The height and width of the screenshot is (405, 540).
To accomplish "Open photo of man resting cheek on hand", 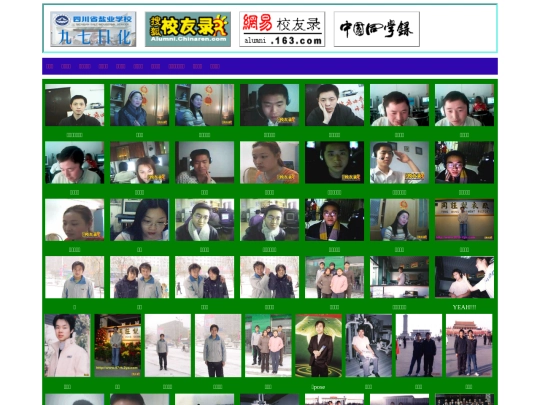I will click(334, 105).
